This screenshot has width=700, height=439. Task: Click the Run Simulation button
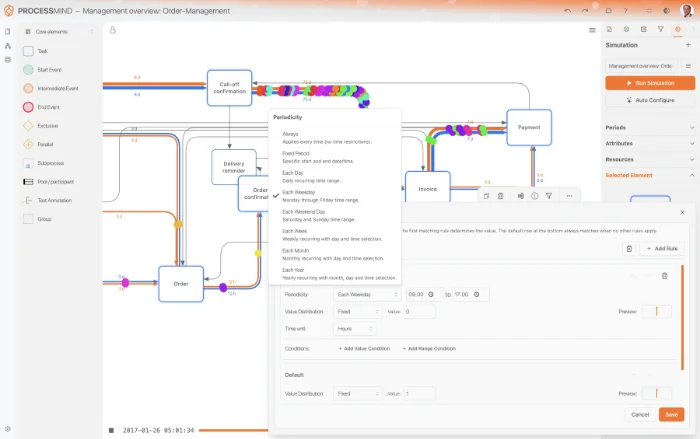pos(649,83)
